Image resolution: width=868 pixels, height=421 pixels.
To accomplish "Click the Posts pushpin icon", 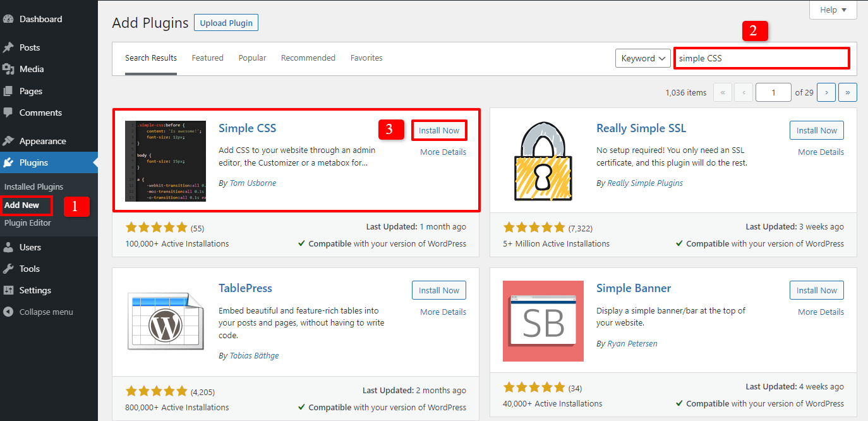I will click(x=8, y=47).
